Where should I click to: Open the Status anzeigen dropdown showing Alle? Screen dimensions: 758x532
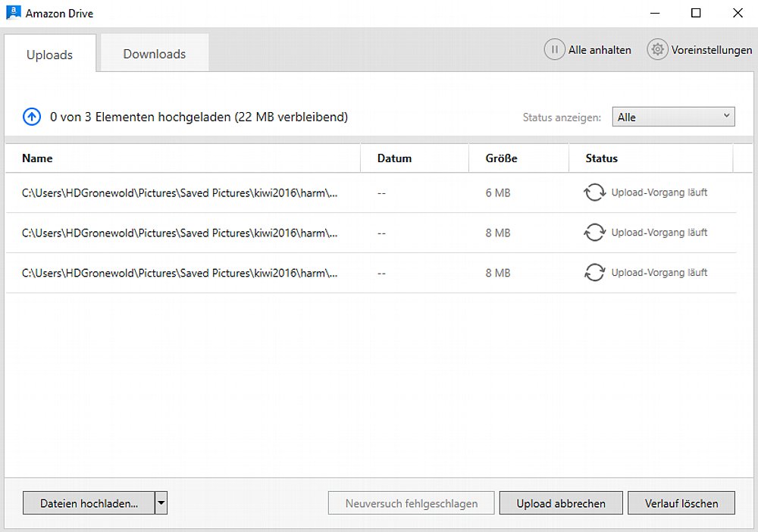coord(673,117)
